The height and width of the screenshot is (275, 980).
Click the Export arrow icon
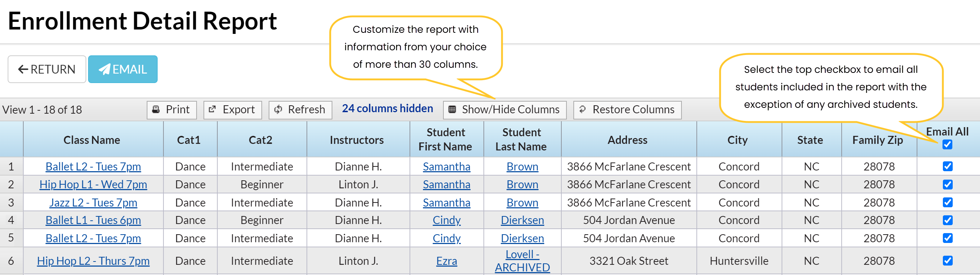click(x=212, y=110)
